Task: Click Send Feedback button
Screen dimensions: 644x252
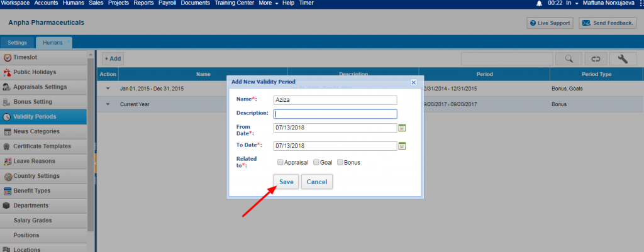Action: (x=608, y=23)
